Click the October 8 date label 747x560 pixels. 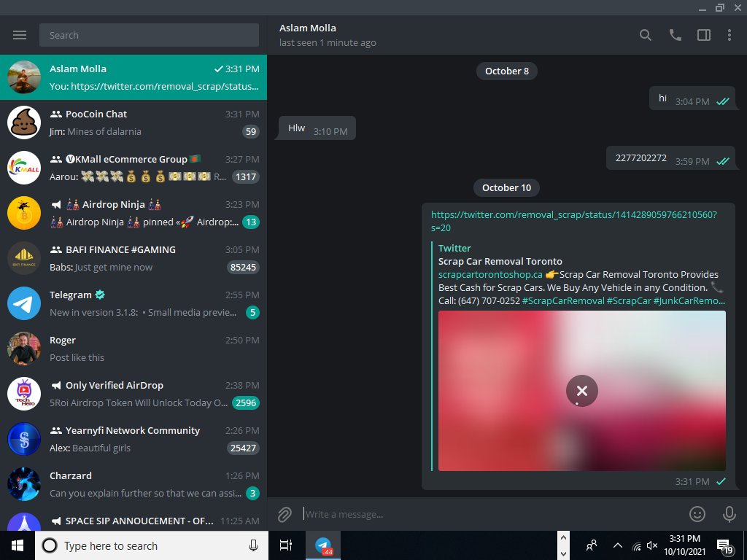[x=507, y=71]
